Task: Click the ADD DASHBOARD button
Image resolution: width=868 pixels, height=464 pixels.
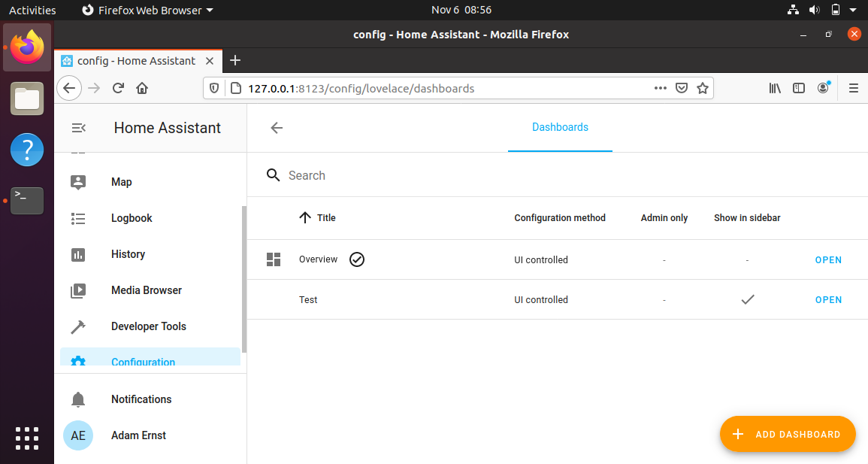Action: point(788,434)
